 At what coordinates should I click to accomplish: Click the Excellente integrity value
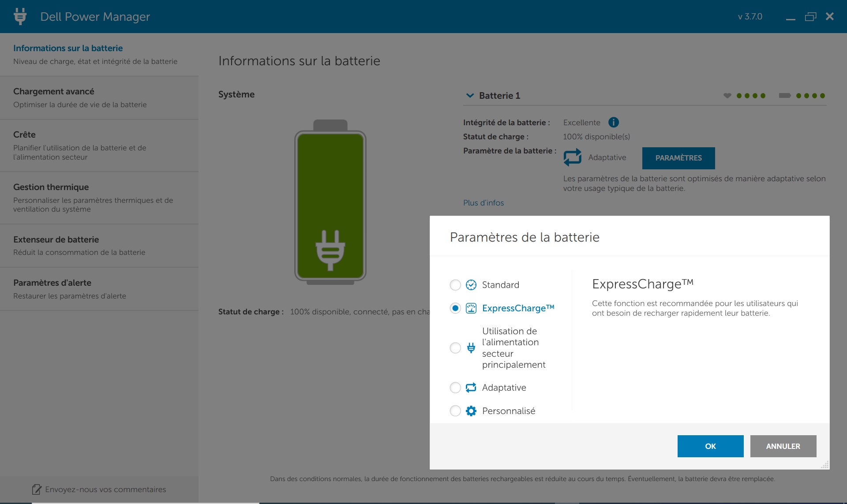[581, 123]
